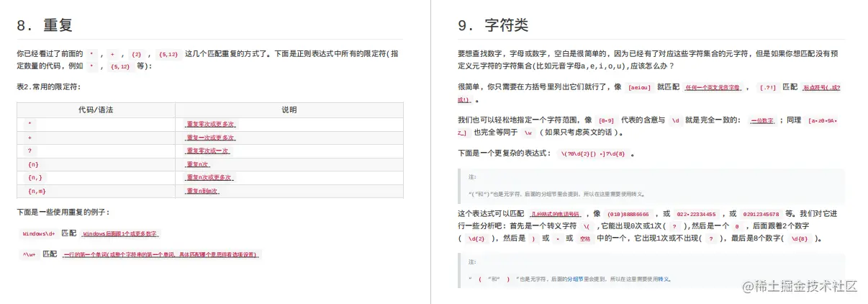
Task: Open the blue 分组节 link in the note
Action: (x=575, y=279)
